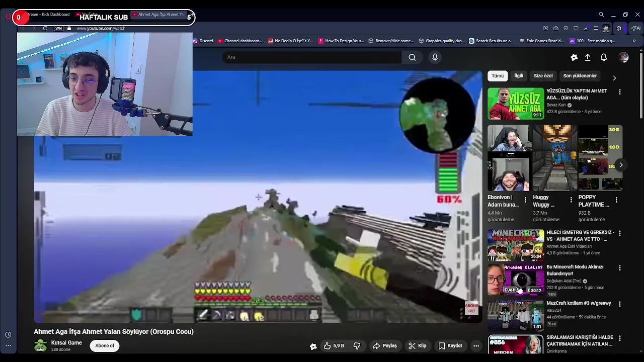This screenshot has width=644, height=362.
Task: Like the video showing 5,9 B
Action: coord(334,346)
